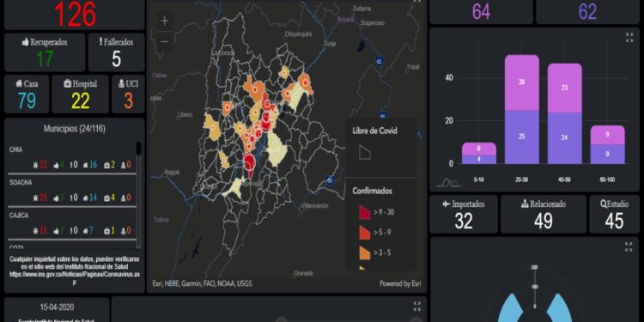Click the date 15-04-2020
The image size is (644, 322).
(x=57, y=307)
